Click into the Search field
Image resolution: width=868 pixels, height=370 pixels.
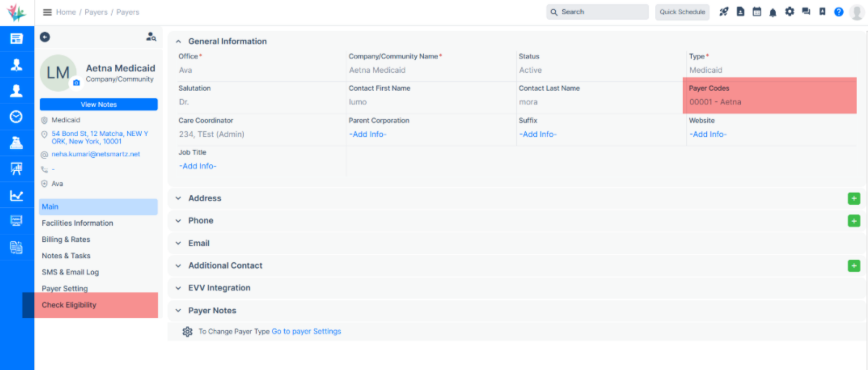(x=597, y=12)
